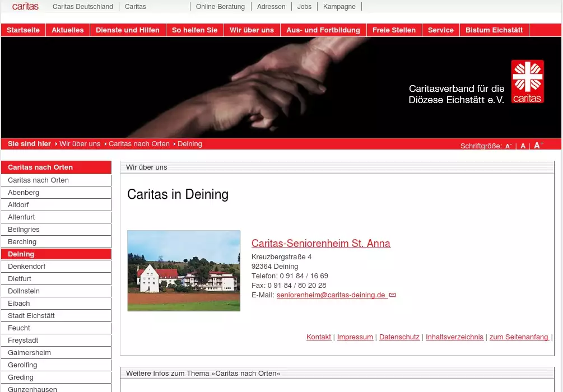The height and width of the screenshot is (392, 563).
Task: Jump to top via zum Seitenanfang link
Action: pos(518,337)
